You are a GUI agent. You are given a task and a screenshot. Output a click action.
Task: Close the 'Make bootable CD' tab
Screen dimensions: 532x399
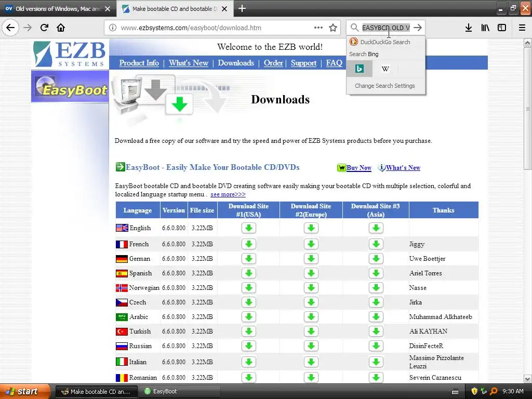pos(224,9)
